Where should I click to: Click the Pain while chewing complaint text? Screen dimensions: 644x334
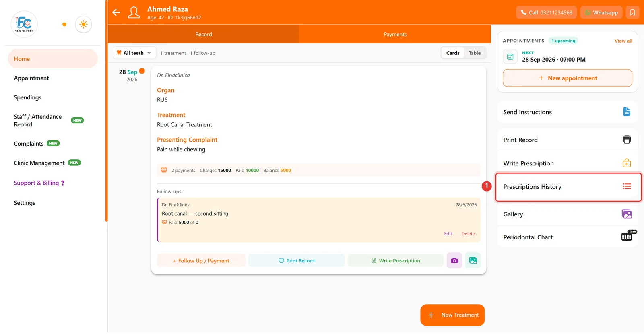[181, 149]
